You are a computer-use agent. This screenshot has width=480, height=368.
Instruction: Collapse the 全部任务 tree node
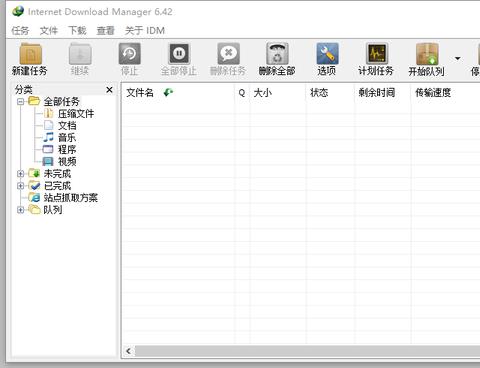(x=21, y=101)
